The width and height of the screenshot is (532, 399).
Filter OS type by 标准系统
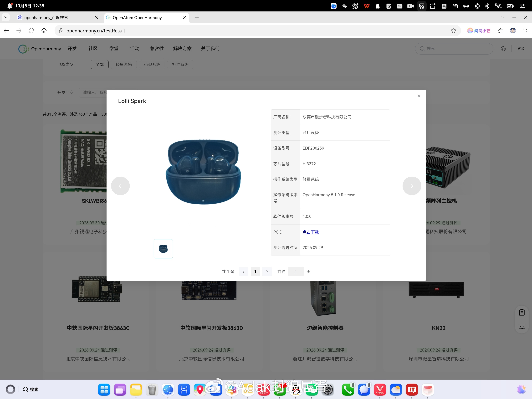pyautogui.click(x=180, y=64)
